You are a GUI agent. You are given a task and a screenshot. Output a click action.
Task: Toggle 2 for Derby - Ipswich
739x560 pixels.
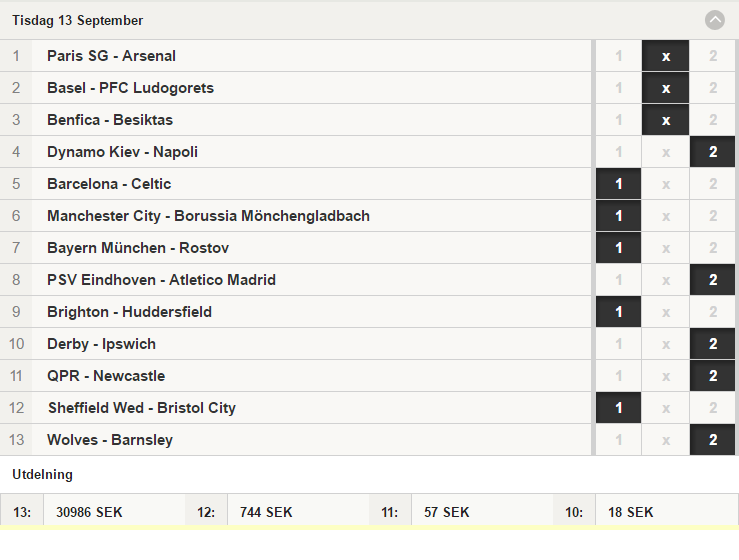[x=713, y=344]
